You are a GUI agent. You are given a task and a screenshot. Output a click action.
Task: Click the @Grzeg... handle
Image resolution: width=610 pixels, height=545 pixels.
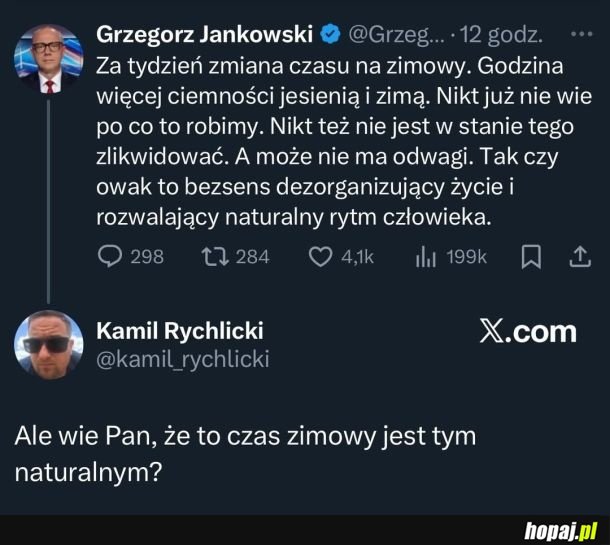pos(396,35)
